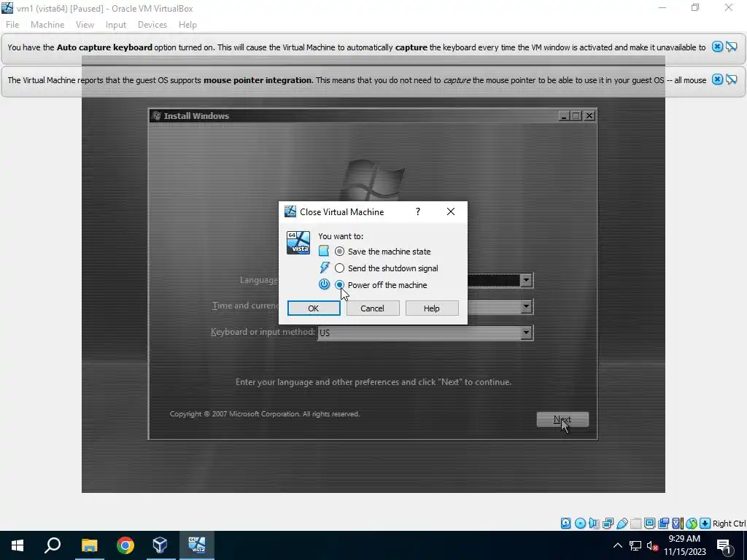Open Language dropdown in Install Windows

pyautogui.click(x=526, y=280)
